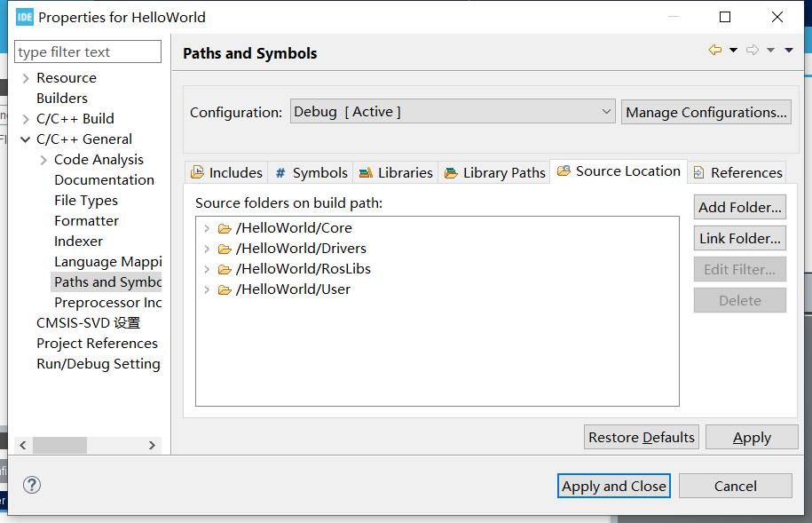Click the forward navigation arrow icon

(x=753, y=51)
